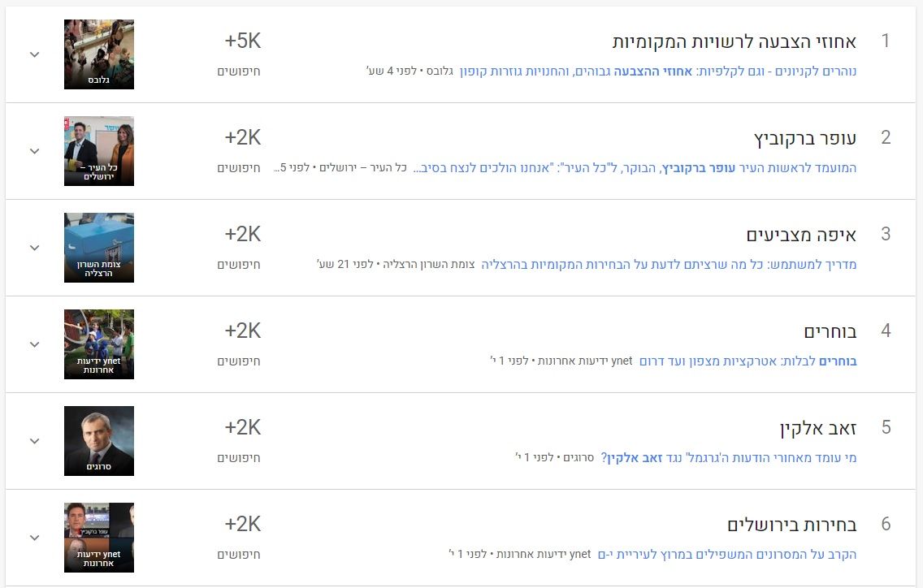Expand the 'זאב אלקין' trend row
Viewport: 923px width, 588px height.
[x=34, y=440]
